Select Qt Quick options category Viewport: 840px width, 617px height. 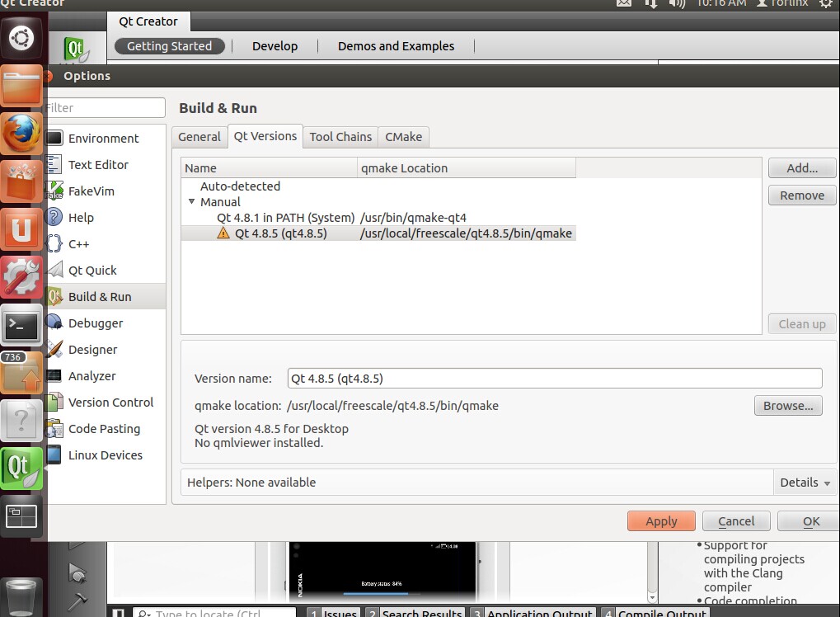106,271
